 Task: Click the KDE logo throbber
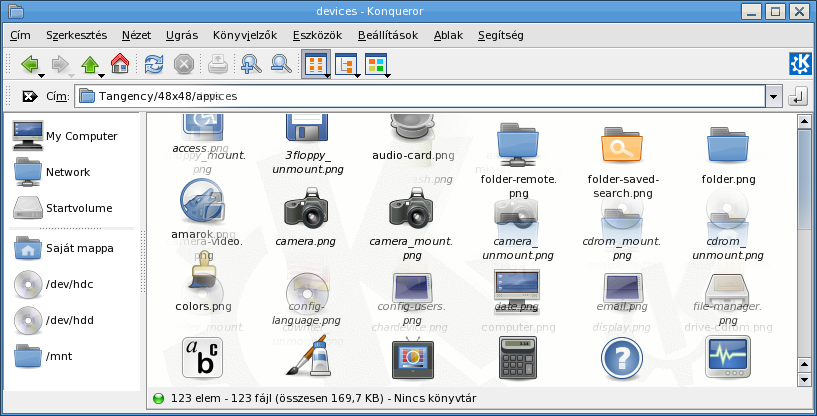click(x=800, y=64)
